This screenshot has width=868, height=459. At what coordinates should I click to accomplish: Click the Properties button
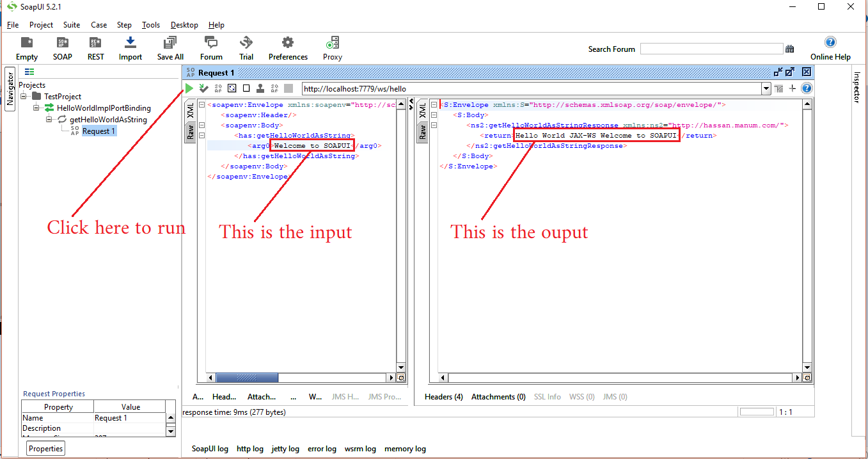[46, 449]
